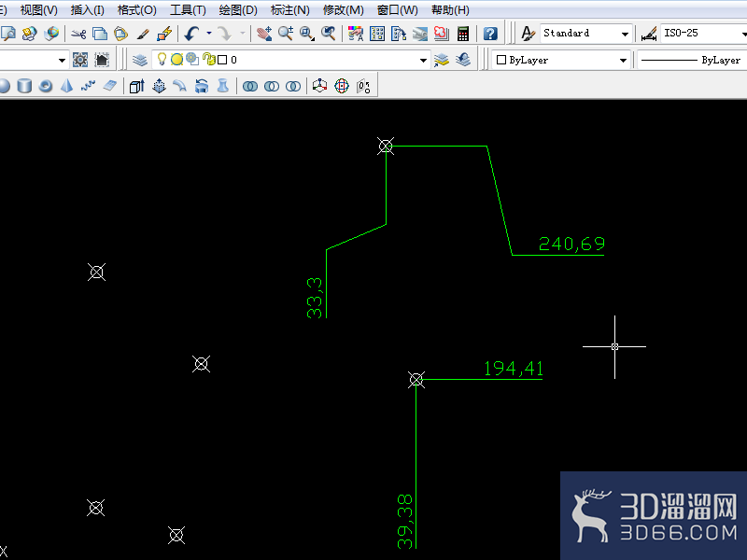Open the Layer Properties Manager icon
Viewport: 747px width, 560px height.
click(139, 60)
